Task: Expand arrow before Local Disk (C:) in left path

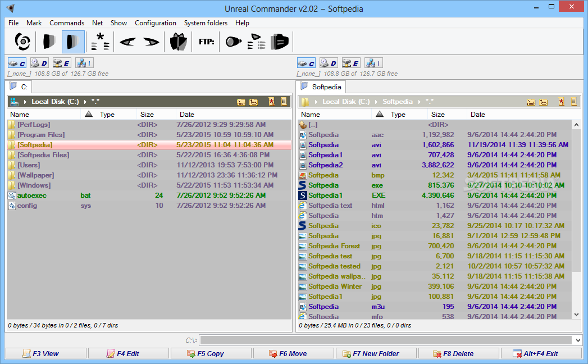Action: (25, 102)
